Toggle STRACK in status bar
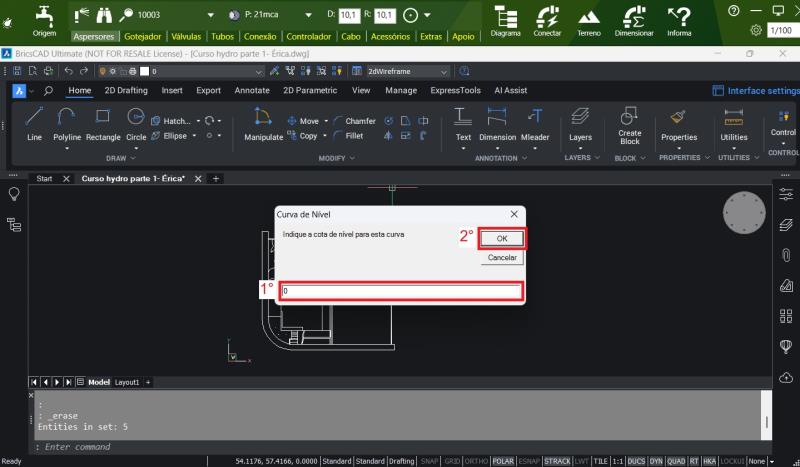 pos(557,461)
